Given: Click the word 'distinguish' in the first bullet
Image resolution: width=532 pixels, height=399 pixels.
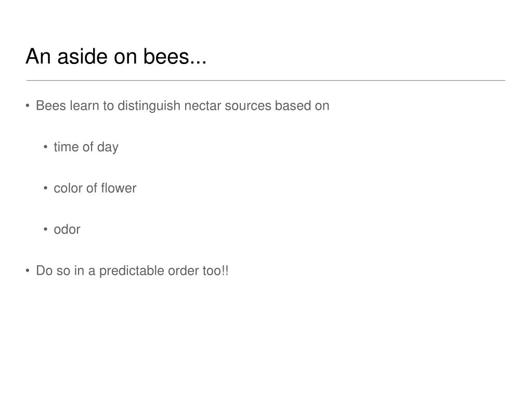Looking at the screenshot, I should [149, 106].
